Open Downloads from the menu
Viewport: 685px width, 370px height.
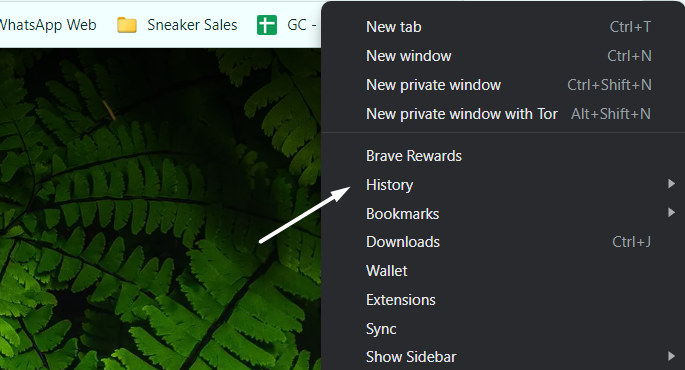click(x=503, y=242)
